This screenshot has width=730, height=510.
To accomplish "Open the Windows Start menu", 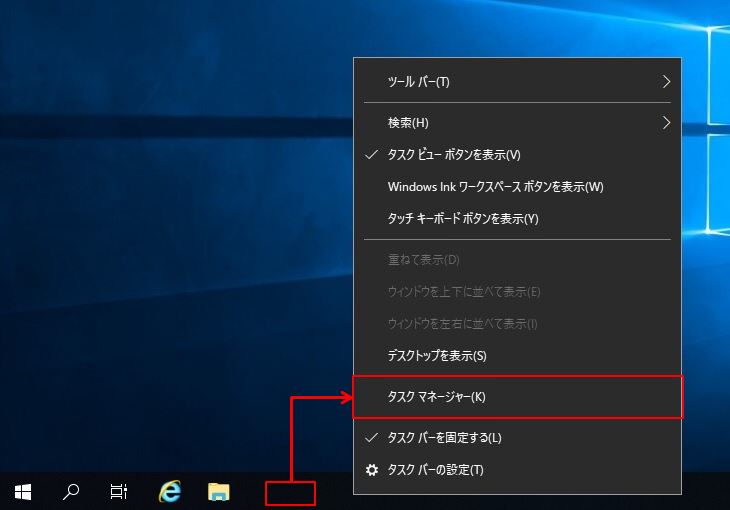I will [23, 491].
